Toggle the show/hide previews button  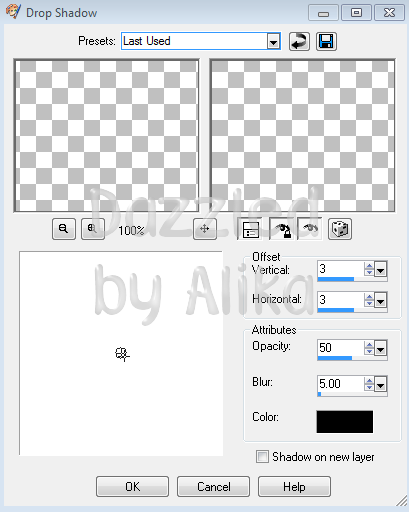[x=250, y=229]
